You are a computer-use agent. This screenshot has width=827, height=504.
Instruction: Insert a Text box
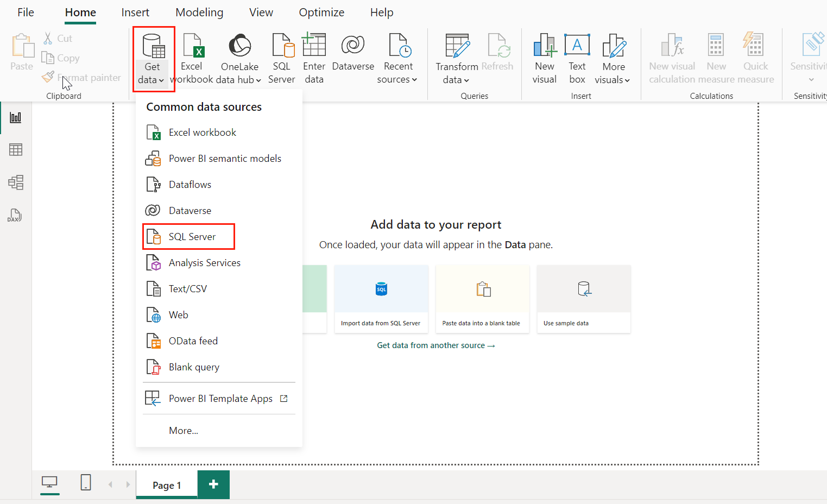[577, 57]
